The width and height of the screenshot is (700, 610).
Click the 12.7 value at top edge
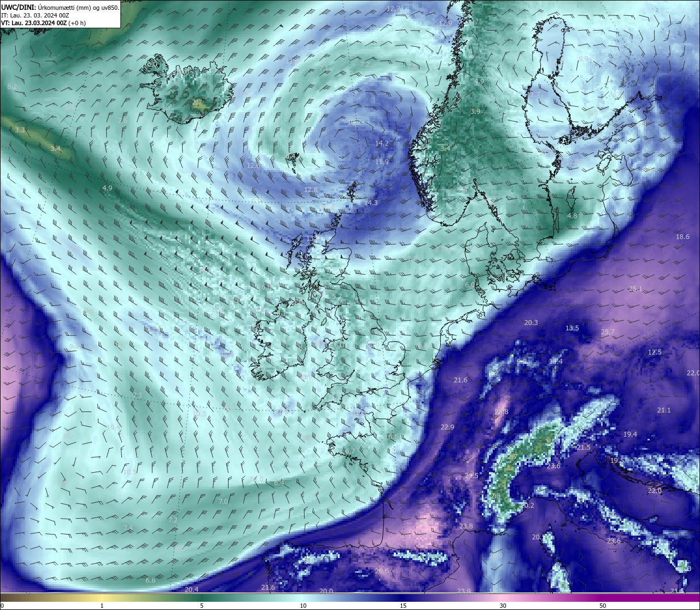coord(393,8)
